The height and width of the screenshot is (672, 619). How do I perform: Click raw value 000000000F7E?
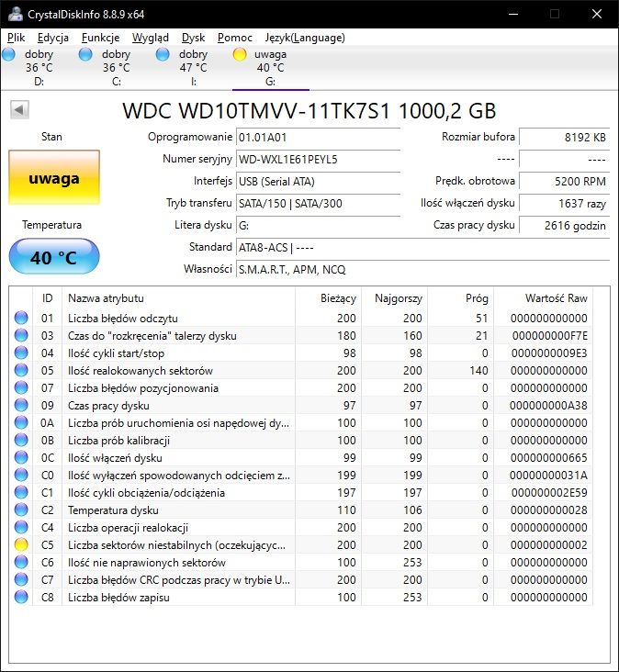(x=549, y=336)
